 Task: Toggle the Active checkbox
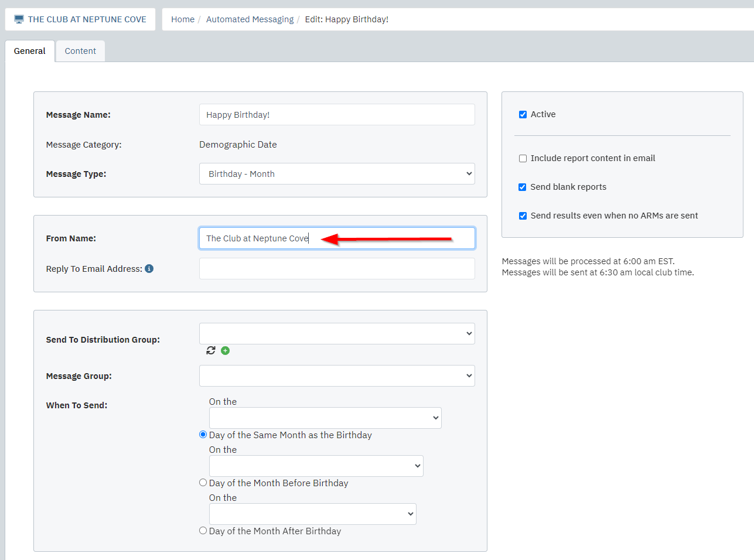pyautogui.click(x=523, y=115)
